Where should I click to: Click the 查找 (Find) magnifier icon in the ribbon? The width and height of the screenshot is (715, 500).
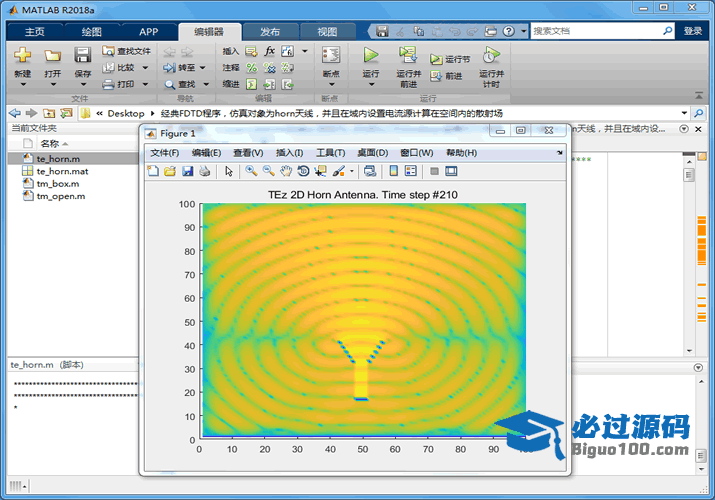click(x=170, y=84)
